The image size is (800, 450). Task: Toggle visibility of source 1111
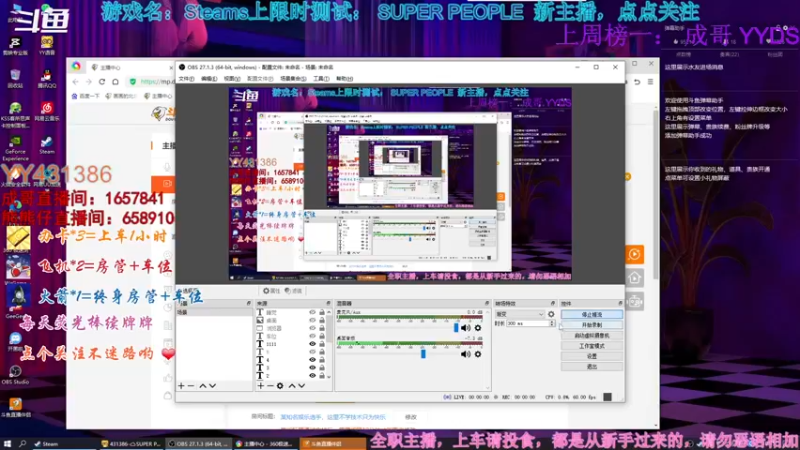[312, 344]
